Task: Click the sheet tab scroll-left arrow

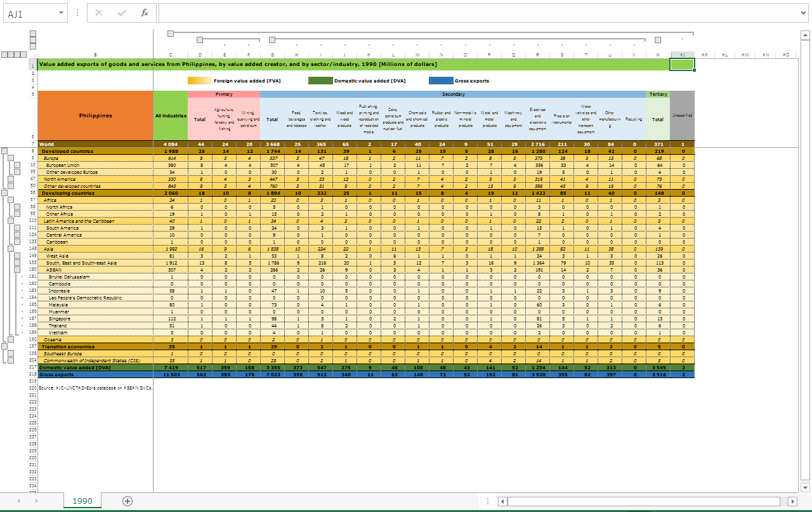Action: click(18, 501)
